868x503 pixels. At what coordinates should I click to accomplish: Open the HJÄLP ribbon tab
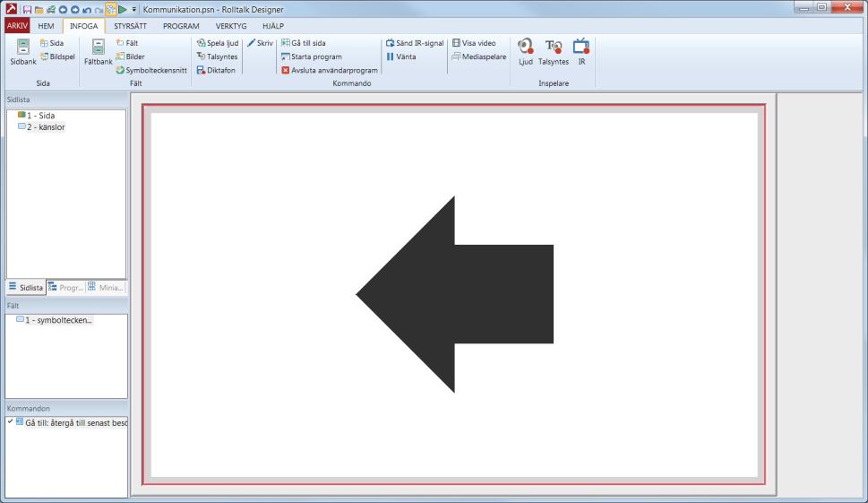273,25
